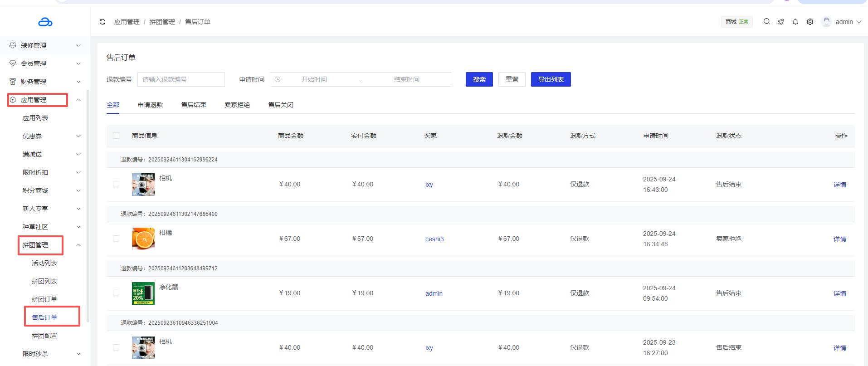Click the 财务管理 sidebar icon
This screenshot has width=868, height=366.
(13, 82)
